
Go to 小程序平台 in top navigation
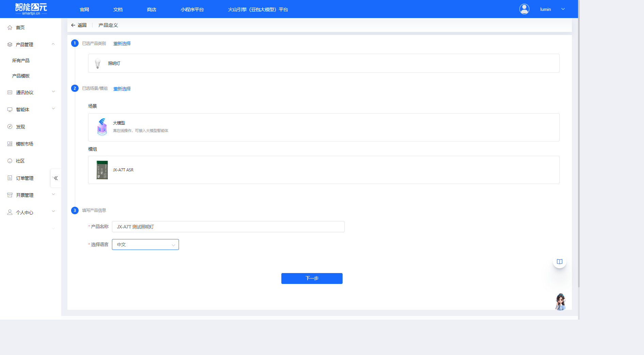pyautogui.click(x=192, y=10)
